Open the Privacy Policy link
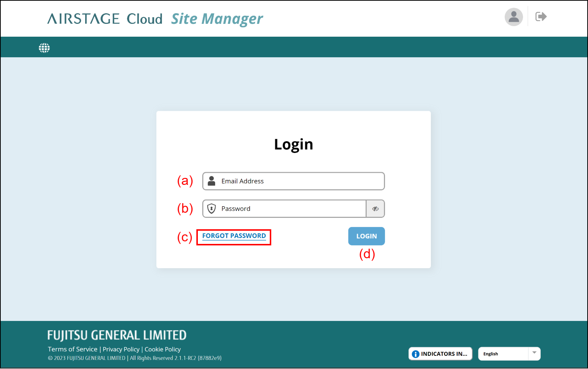The width and height of the screenshot is (588, 369). pyautogui.click(x=121, y=349)
